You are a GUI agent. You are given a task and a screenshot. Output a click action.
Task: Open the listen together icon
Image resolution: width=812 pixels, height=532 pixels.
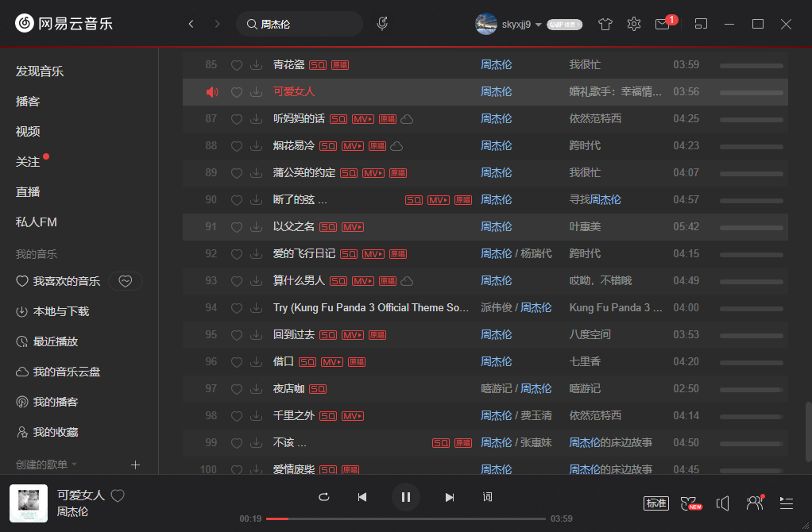pyautogui.click(x=755, y=503)
